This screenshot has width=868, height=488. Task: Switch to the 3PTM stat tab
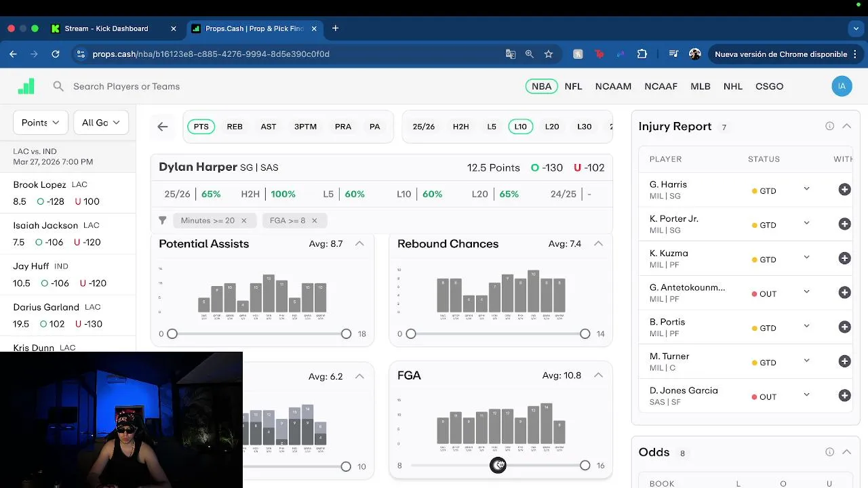coord(305,127)
